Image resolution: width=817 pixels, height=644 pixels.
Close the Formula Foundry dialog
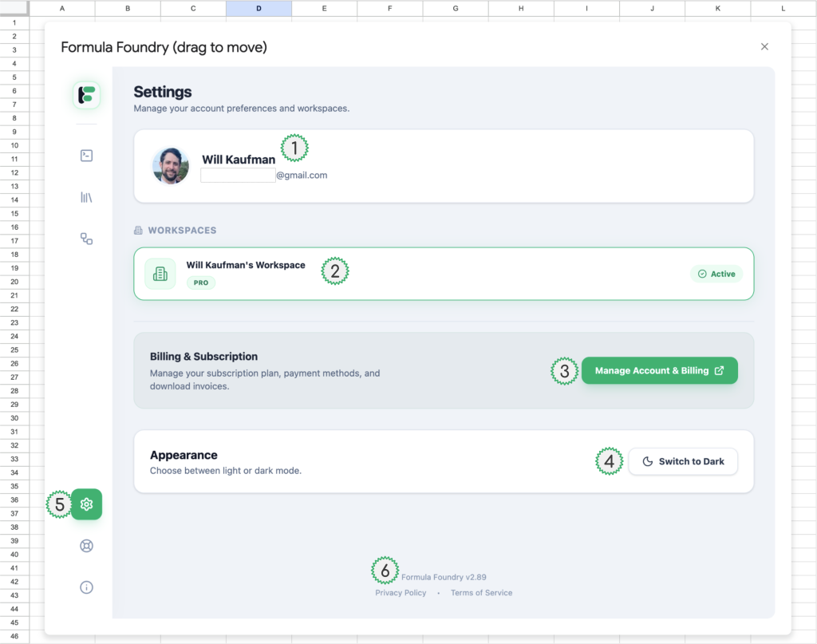point(764,47)
